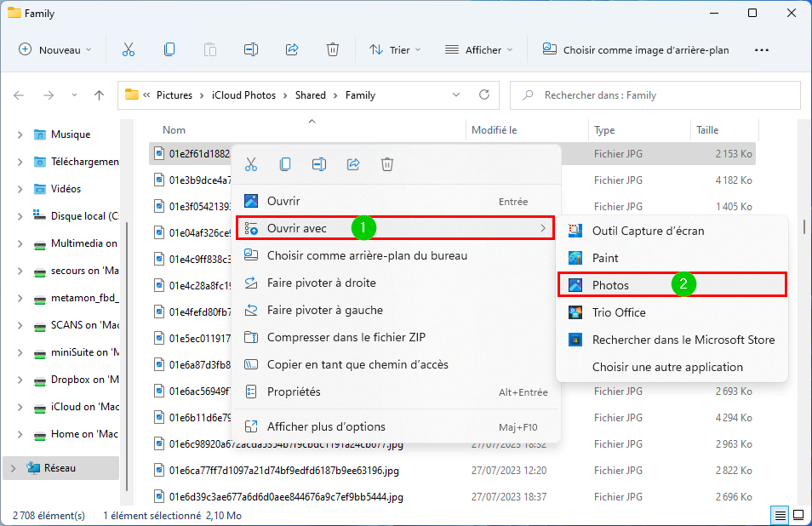Click the Delete icon in the context menu
The image size is (812, 526).
(387, 164)
